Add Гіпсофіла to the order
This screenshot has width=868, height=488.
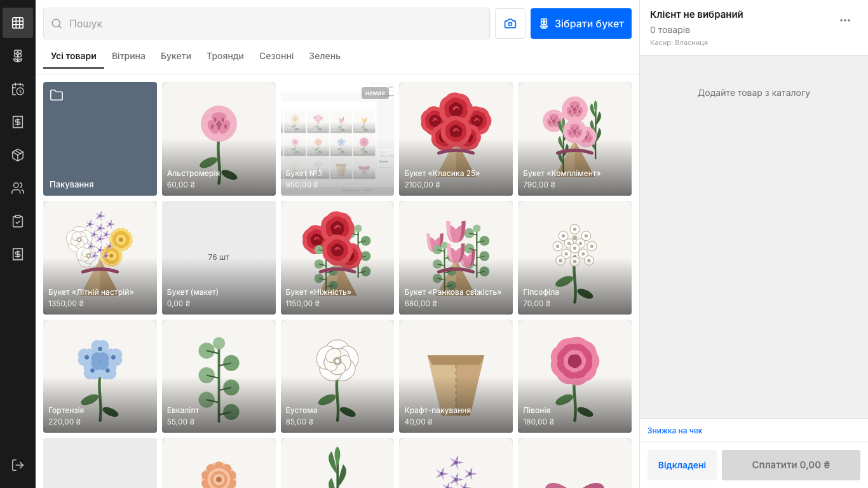click(x=574, y=257)
